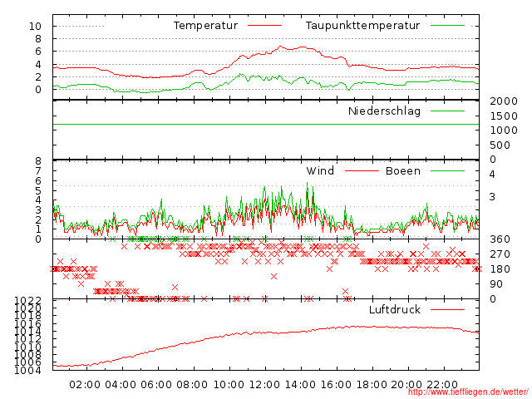Click the red Luftdruck legend line

tap(447, 309)
